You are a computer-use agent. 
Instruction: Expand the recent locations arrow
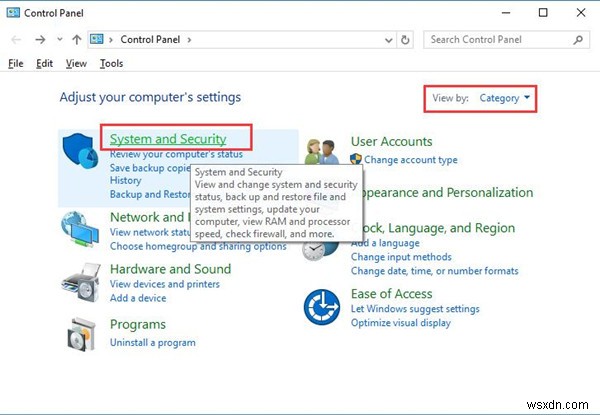coord(56,40)
